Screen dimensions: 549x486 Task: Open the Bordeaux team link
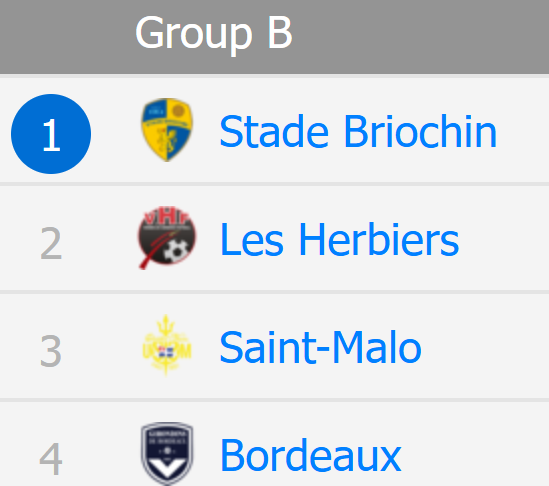click(x=311, y=455)
